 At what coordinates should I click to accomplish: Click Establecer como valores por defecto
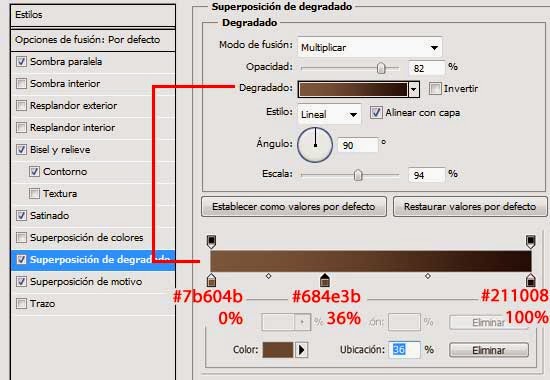point(294,206)
